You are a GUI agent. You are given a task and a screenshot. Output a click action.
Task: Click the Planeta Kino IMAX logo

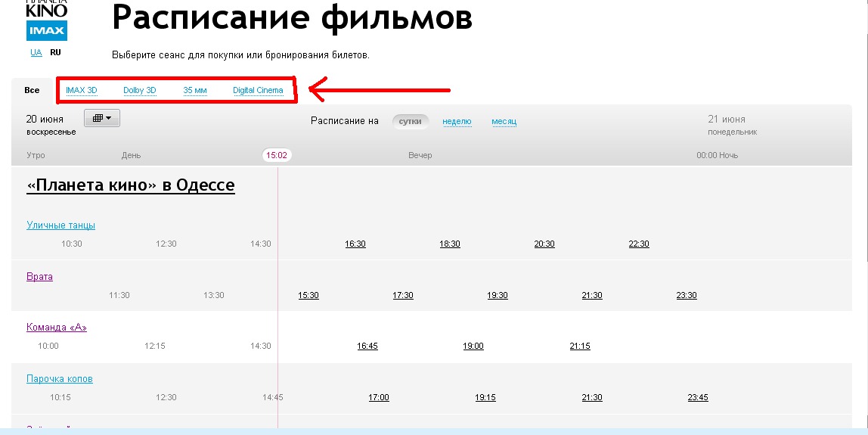coord(47,20)
